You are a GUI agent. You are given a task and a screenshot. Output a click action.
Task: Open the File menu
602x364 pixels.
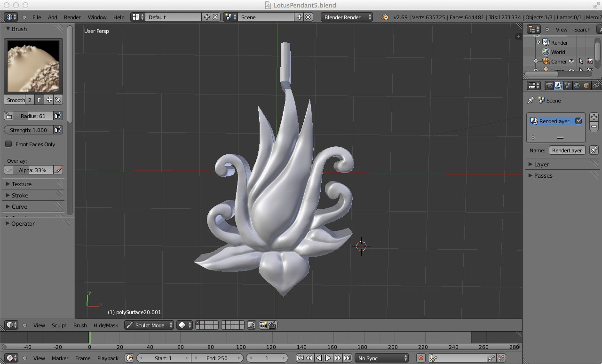[36, 17]
